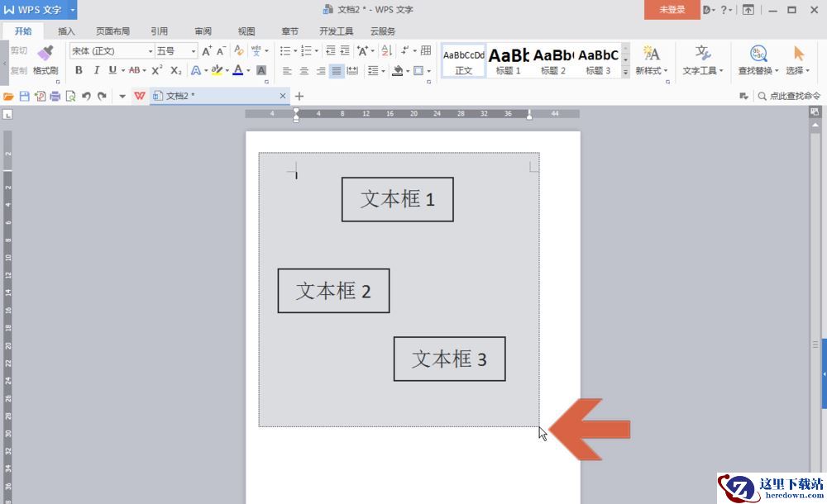The image size is (827, 504).
Task: Decrease font size with A- icon
Action: point(221,50)
